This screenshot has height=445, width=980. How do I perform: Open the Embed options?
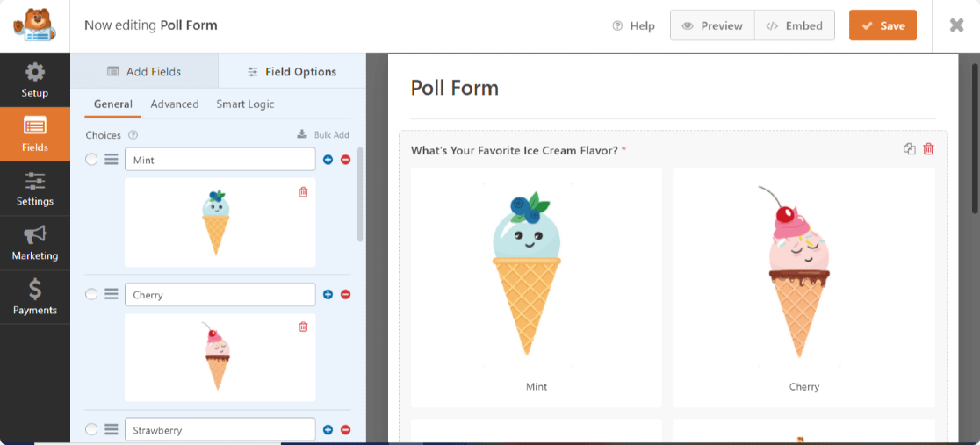[x=795, y=25]
